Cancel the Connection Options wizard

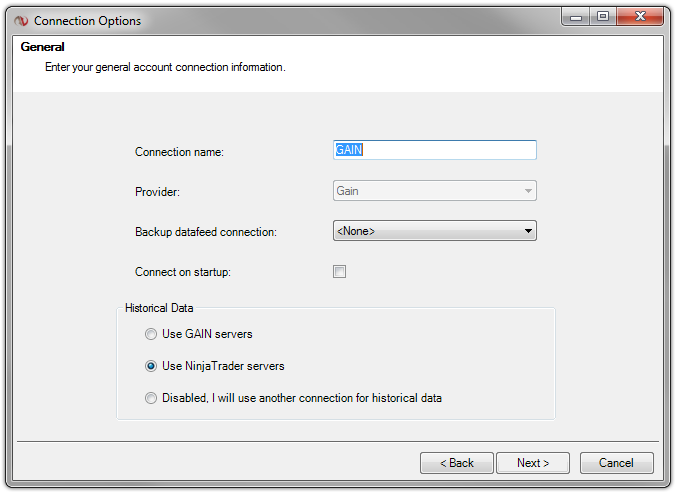(x=617, y=463)
